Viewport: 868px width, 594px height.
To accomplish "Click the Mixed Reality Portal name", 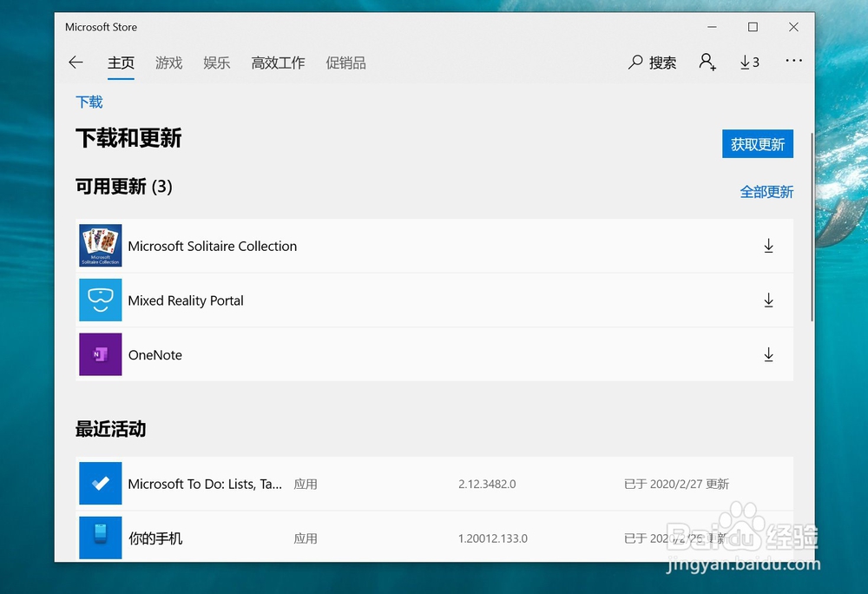I will [186, 300].
